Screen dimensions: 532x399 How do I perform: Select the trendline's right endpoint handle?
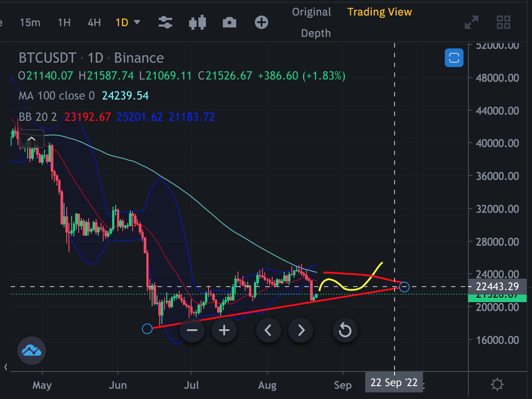[x=404, y=287]
